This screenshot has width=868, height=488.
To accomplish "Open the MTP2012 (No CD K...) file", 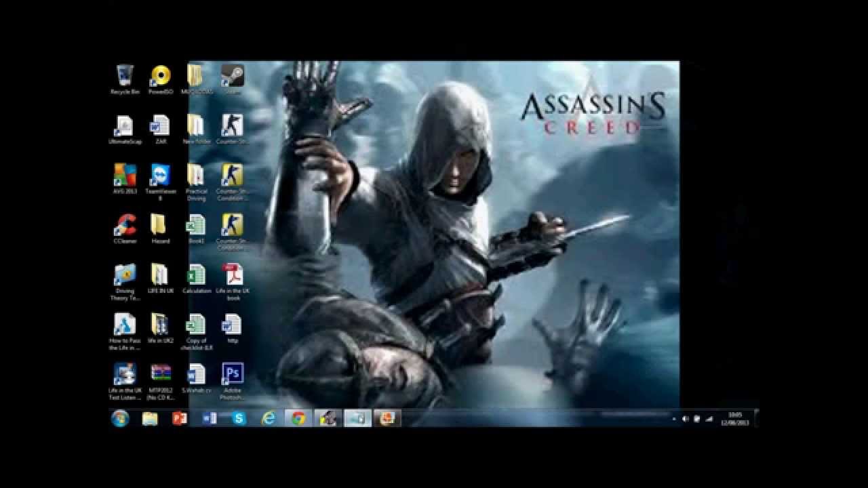I will (161, 382).
